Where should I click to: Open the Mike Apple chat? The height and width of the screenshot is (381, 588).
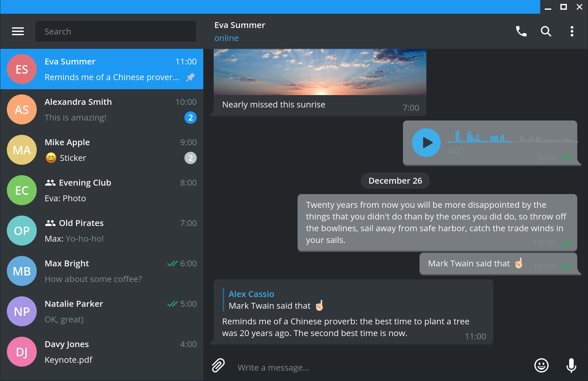pyautogui.click(x=102, y=150)
